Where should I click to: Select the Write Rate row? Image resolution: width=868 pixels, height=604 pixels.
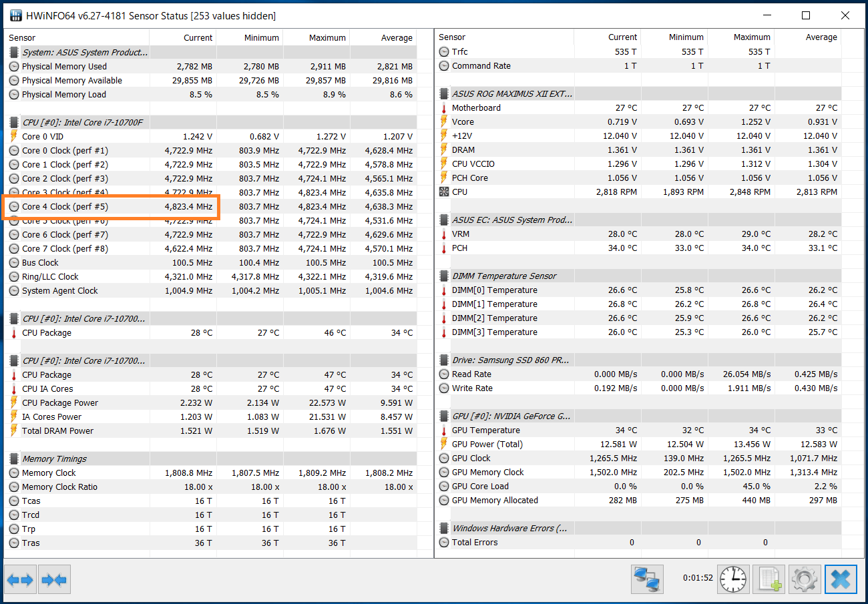(639, 388)
